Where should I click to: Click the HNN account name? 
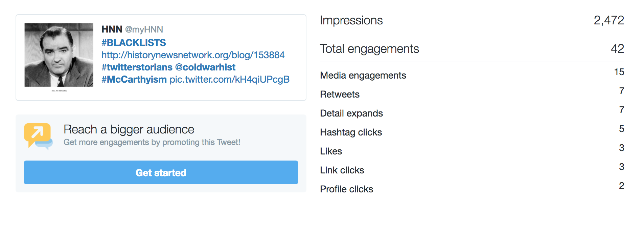(x=112, y=29)
